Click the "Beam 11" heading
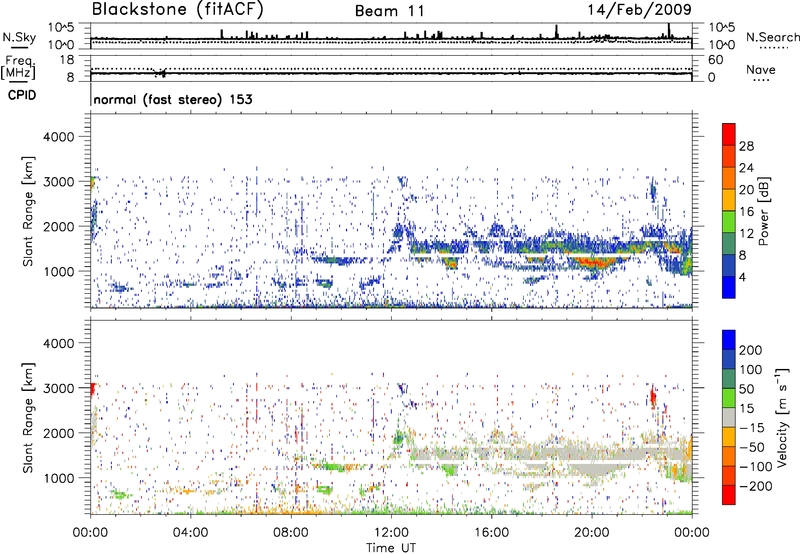 [x=389, y=11]
